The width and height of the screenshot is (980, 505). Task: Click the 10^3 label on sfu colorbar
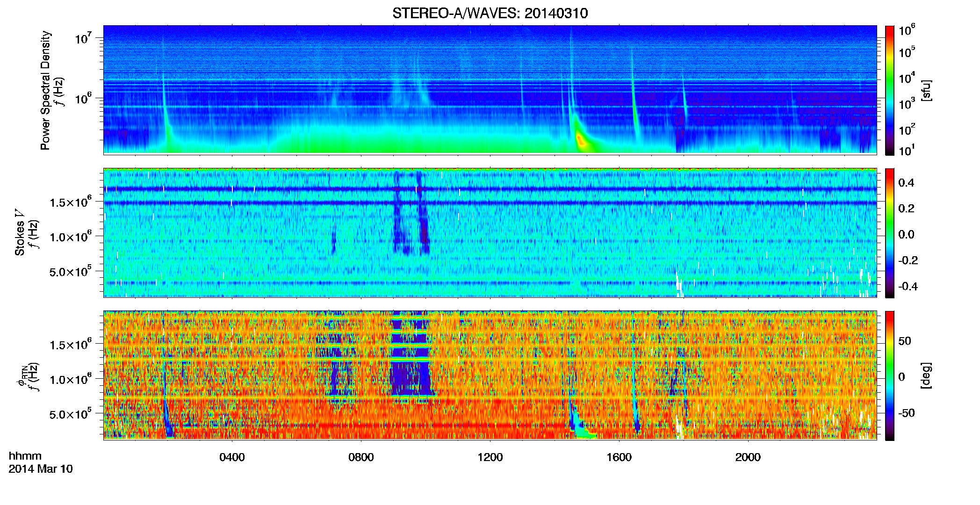pos(907,104)
